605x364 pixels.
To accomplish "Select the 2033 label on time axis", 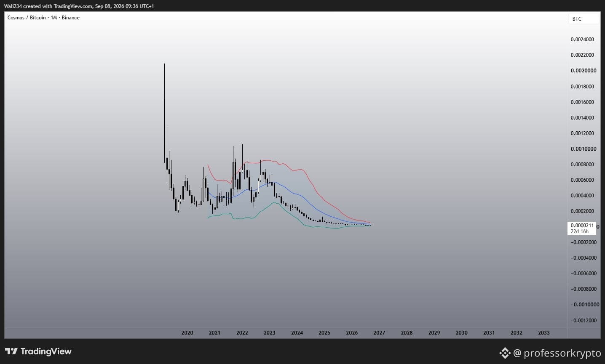I will coord(544,333).
